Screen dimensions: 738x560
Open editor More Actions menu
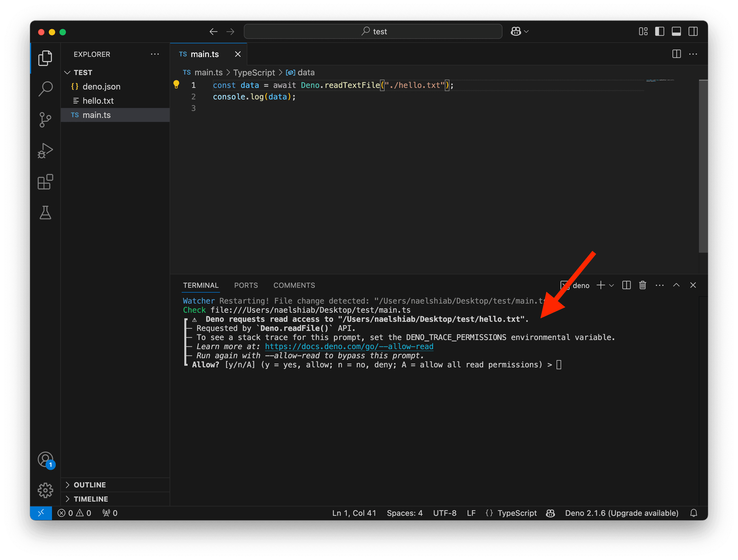tap(693, 54)
